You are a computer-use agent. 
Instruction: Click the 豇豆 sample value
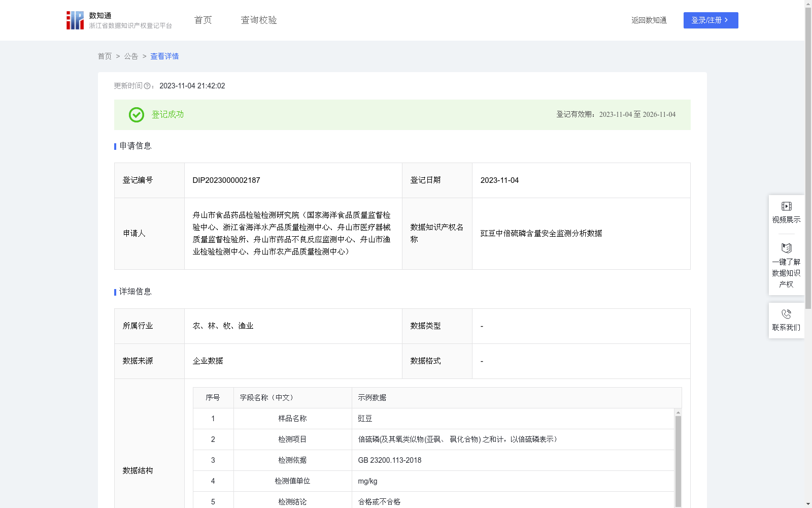point(365,419)
